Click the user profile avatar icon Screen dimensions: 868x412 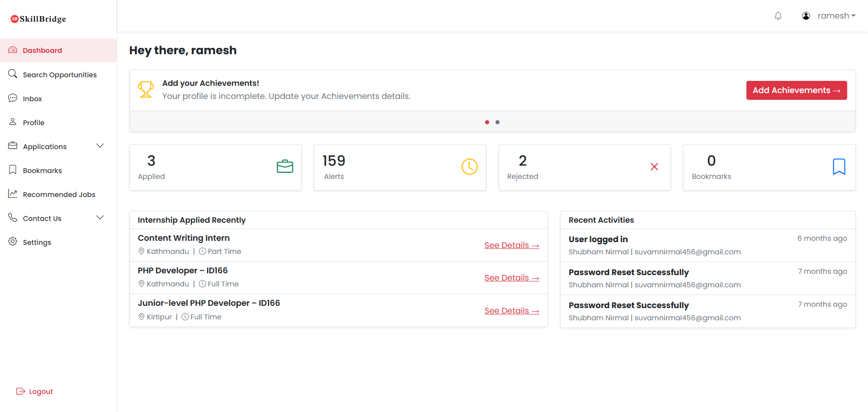(x=806, y=15)
